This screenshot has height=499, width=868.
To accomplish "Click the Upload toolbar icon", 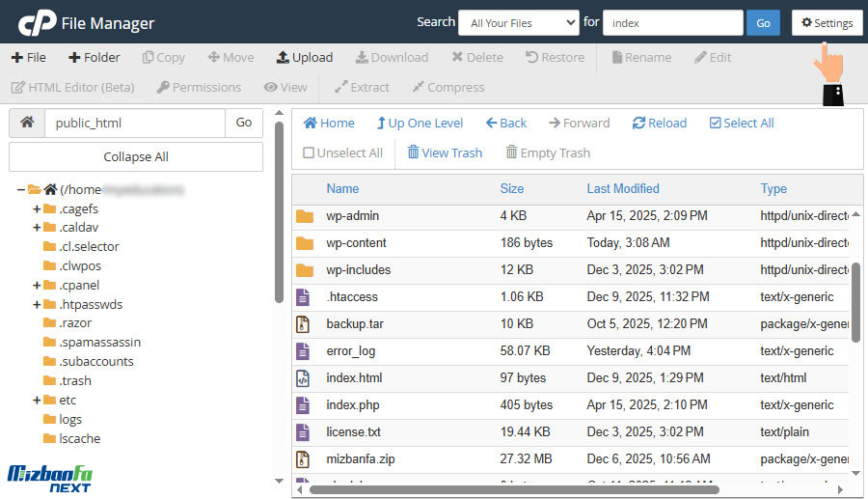I will pos(283,57).
